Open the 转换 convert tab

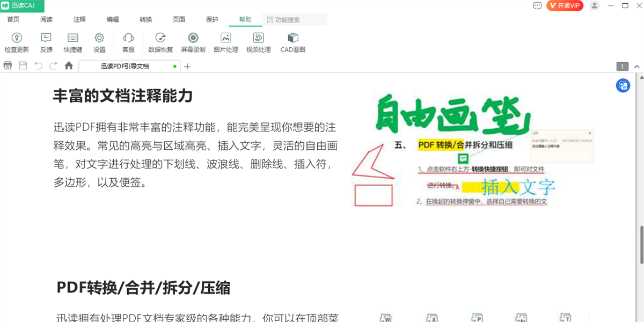pyautogui.click(x=146, y=20)
